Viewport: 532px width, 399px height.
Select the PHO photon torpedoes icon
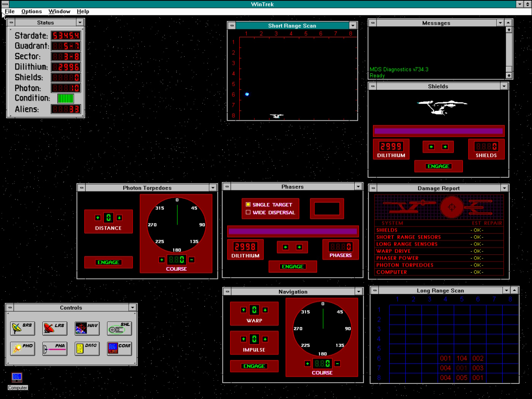23,348
